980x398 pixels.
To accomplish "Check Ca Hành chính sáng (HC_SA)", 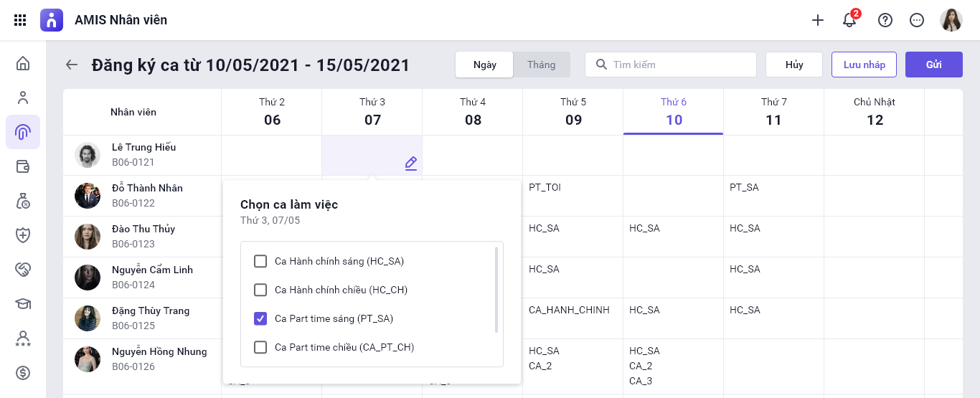I will [x=260, y=261].
